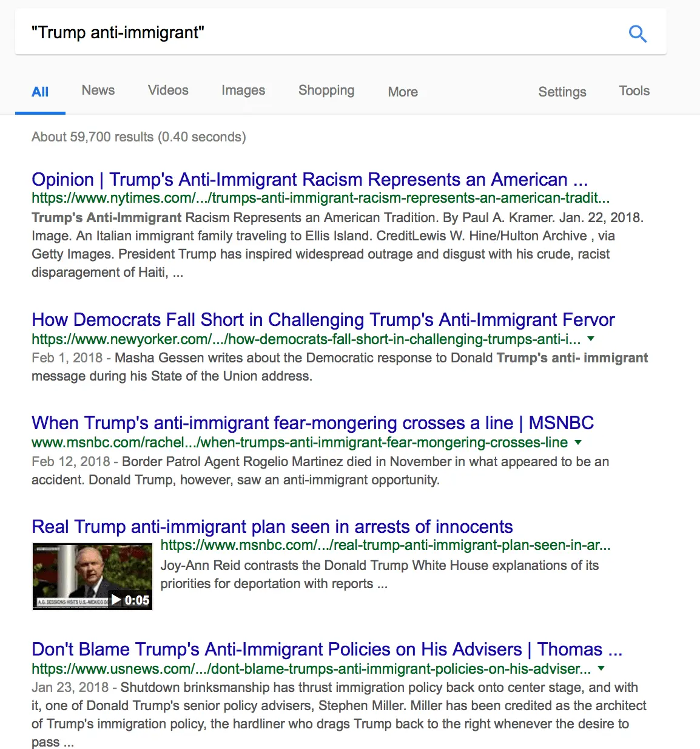Open the usnews.com advisers article link
The width and height of the screenshot is (700, 749).
coord(326,649)
